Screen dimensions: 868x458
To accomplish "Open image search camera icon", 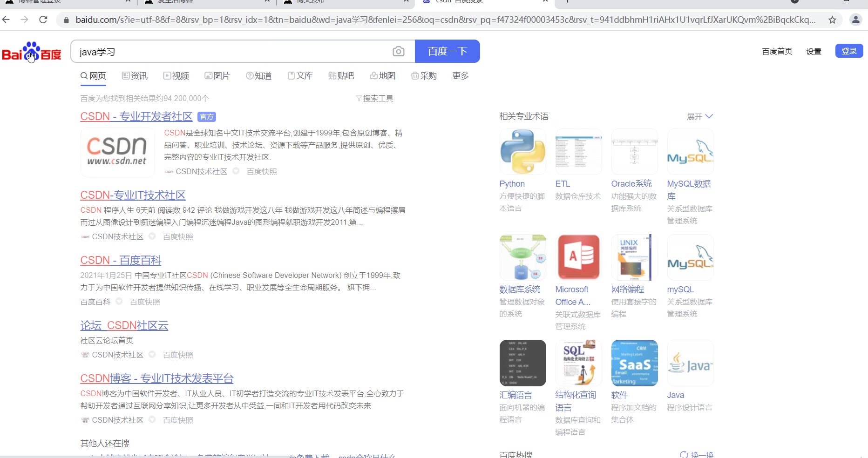I will coord(399,51).
